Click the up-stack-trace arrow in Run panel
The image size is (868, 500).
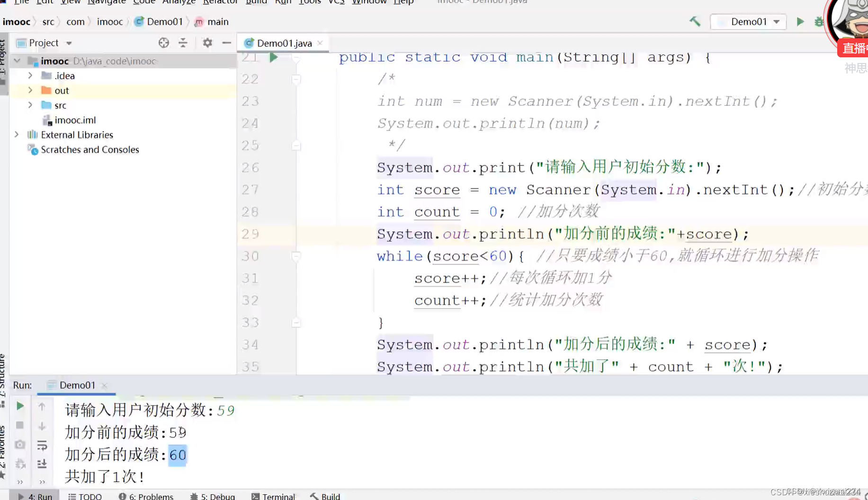click(42, 406)
